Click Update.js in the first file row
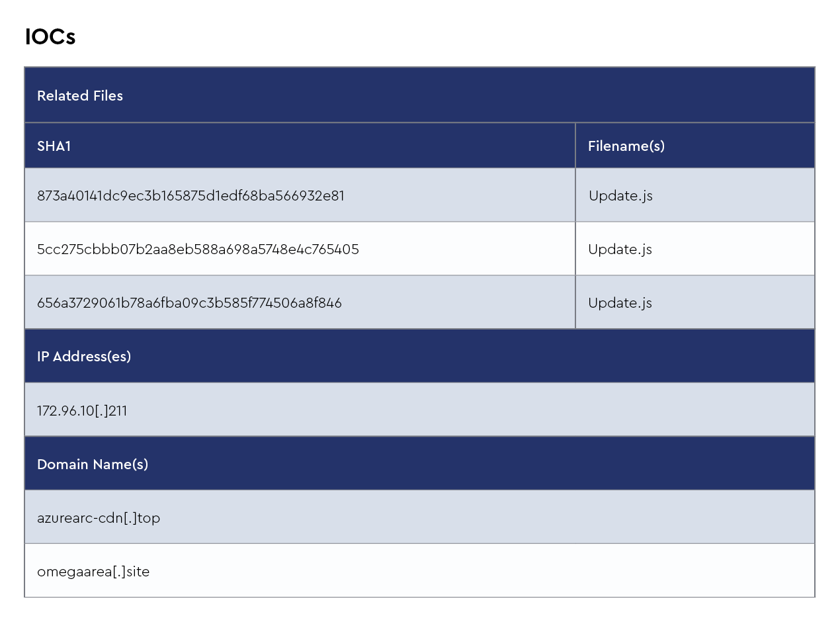 click(x=620, y=196)
